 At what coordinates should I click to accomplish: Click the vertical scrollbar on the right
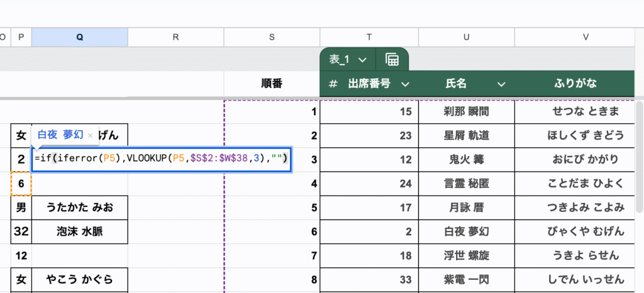tap(640, 157)
